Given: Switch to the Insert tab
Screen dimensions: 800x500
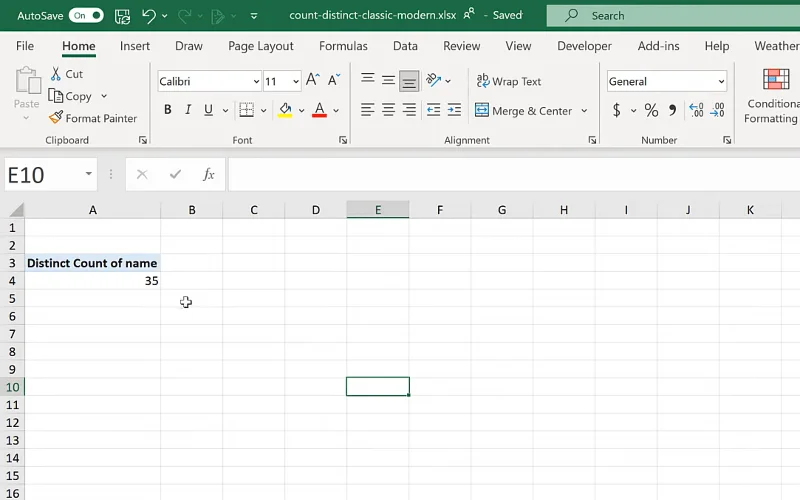Looking at the screenshot, I should 135,46.
